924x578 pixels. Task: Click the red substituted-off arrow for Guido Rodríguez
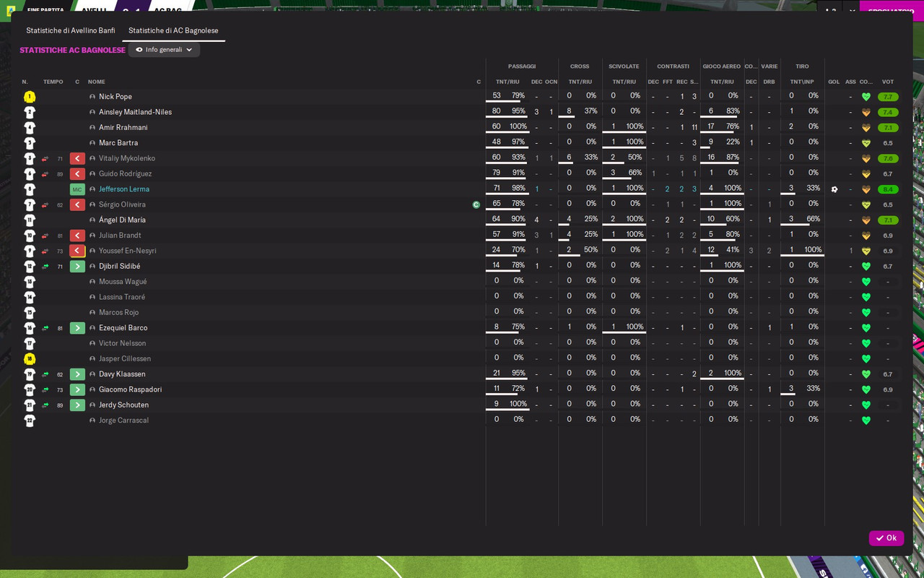pos(77,174)
